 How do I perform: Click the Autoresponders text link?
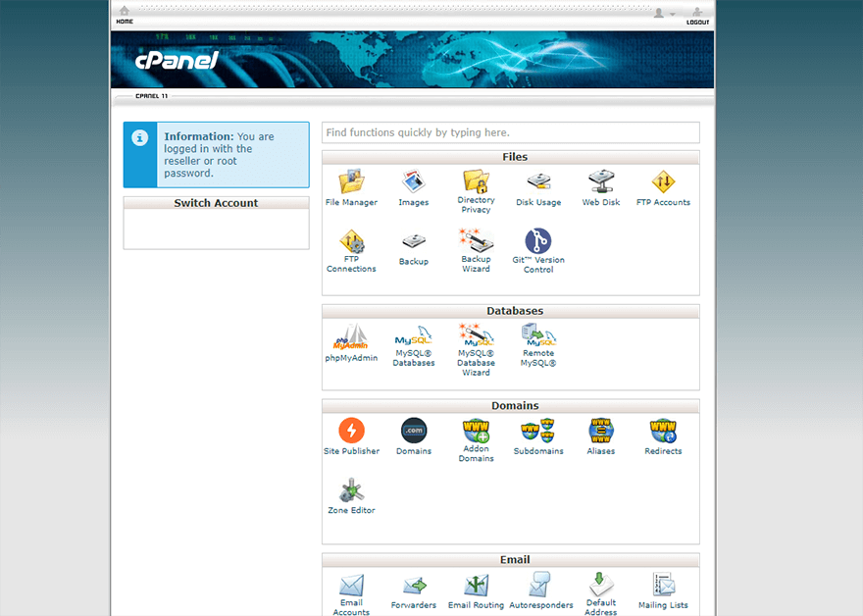pyautogui.click(x=540, y=605)
